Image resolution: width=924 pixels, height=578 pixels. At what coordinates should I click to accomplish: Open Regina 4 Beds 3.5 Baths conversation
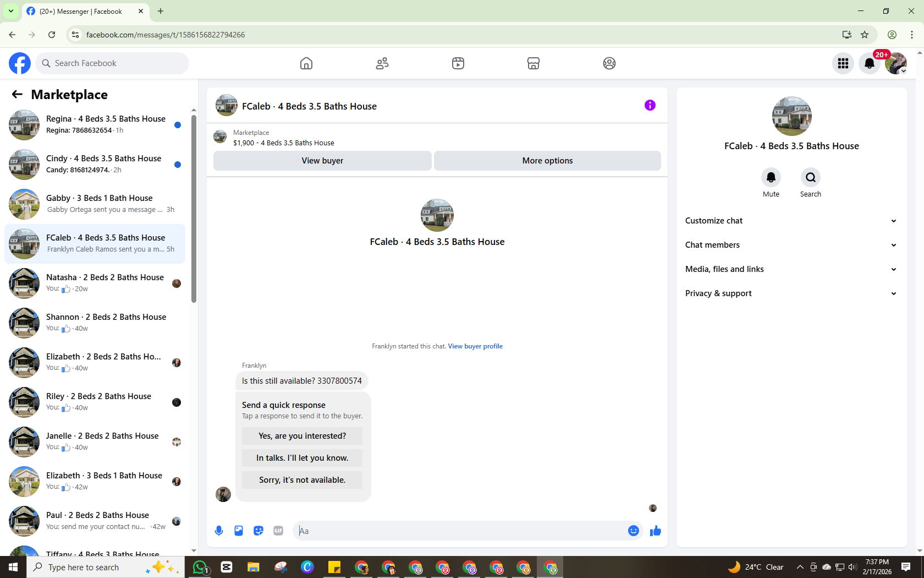point(95,125)
